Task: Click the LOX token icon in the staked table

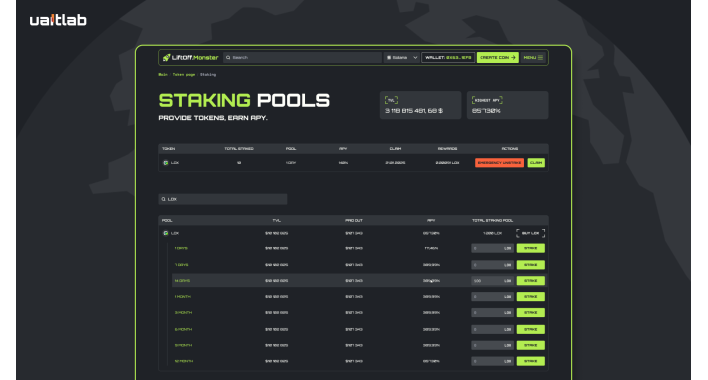Action: (166, 162)
